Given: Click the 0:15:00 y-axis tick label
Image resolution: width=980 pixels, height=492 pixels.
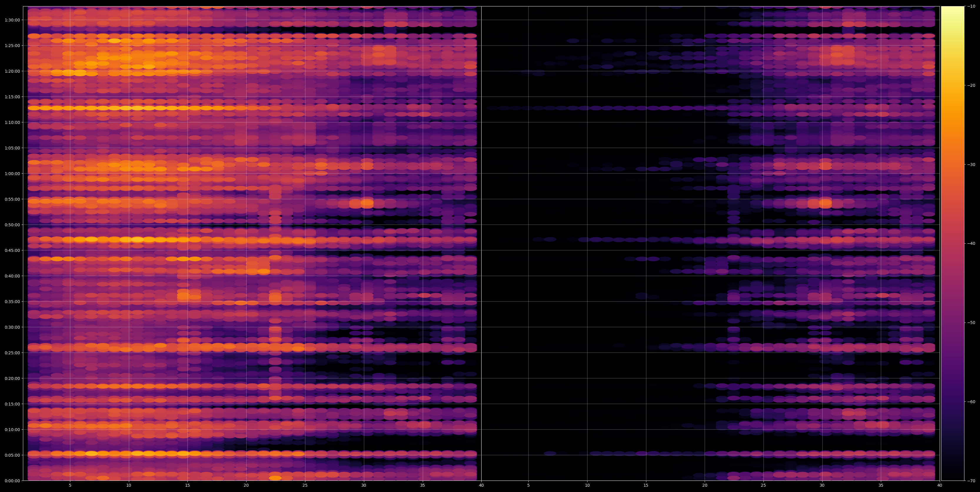Looking at the screenshot, I should (x=12, y=404).
